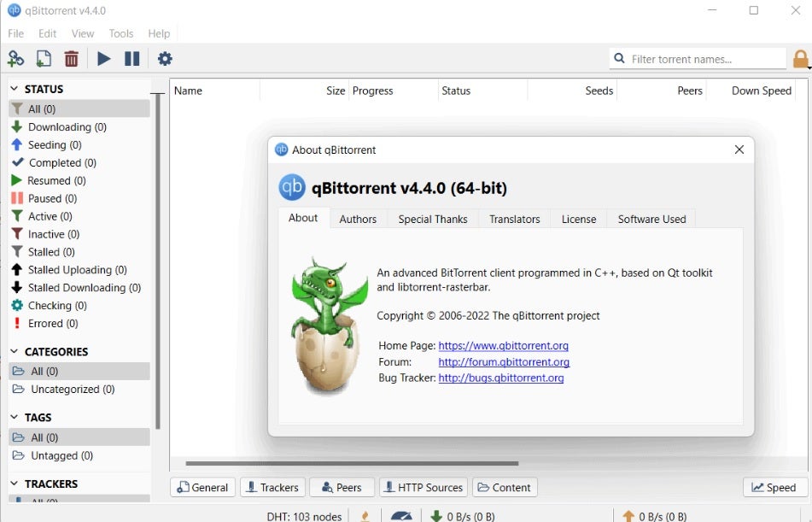Image resolution: width=812 pixels, height=522 pixels.
Task: Click the Filter torrent names search field
Action: pos(704,59)
